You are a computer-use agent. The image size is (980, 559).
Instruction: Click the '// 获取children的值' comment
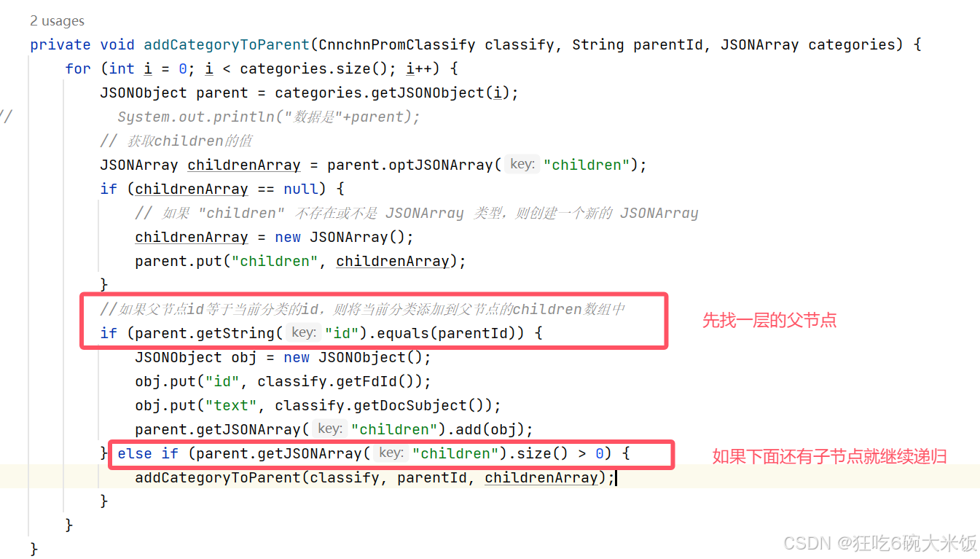pos(176,141)
